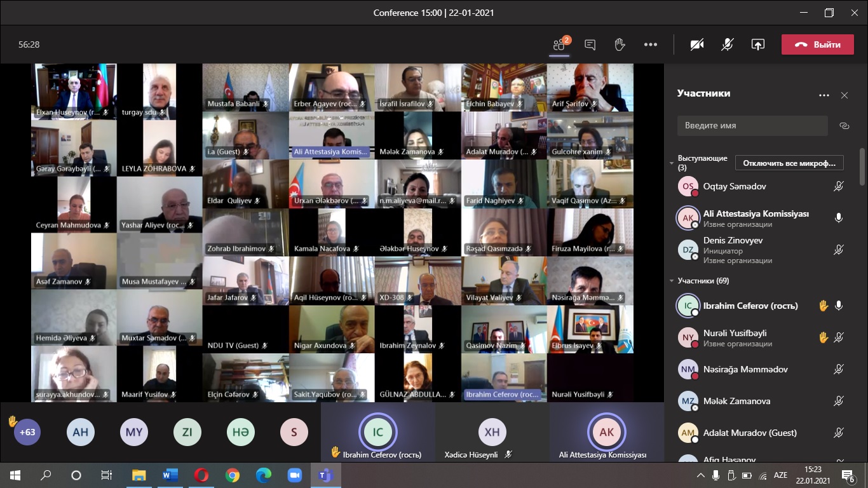Click the Elbrus Isayev video tile

tap(590, 329)
